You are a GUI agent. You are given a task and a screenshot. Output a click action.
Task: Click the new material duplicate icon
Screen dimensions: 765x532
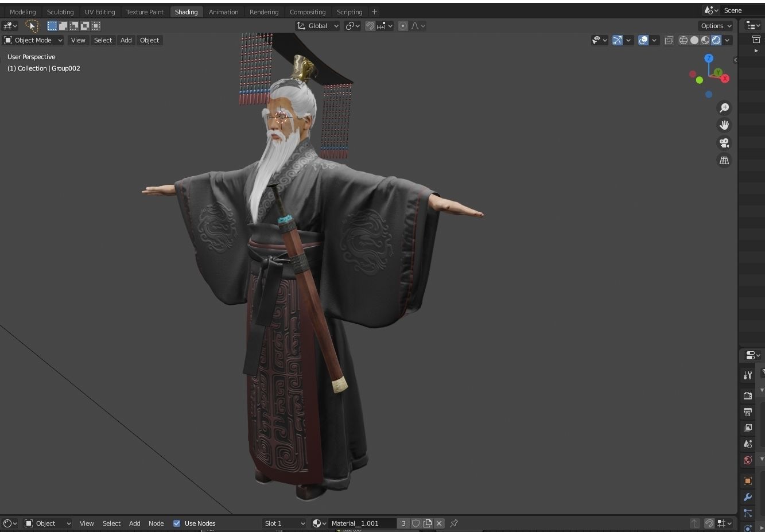pyautogui.click(x=428, y=523)
